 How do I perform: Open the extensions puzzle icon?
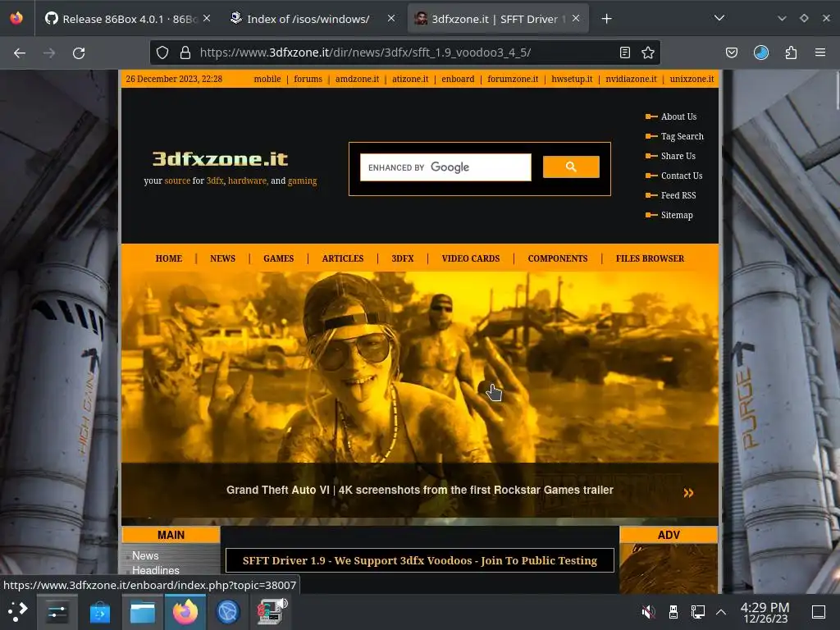(791, 52)
